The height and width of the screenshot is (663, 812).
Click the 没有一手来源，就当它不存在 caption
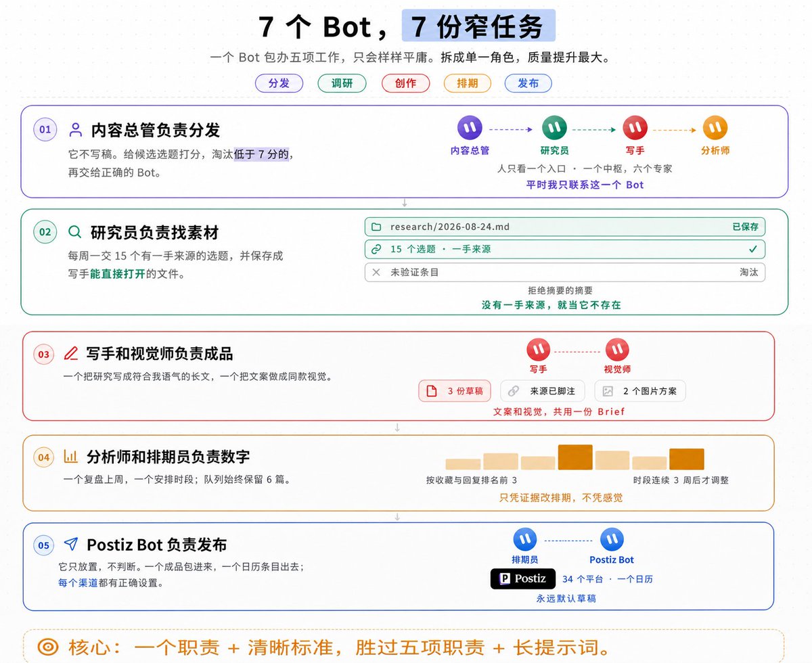551,305
